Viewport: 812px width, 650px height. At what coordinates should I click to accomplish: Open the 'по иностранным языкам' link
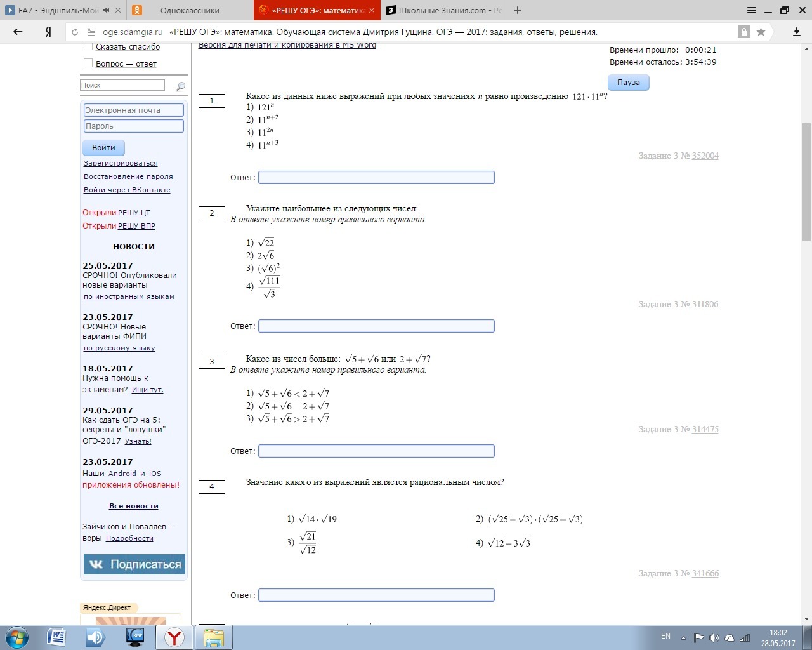coord(129,296)
